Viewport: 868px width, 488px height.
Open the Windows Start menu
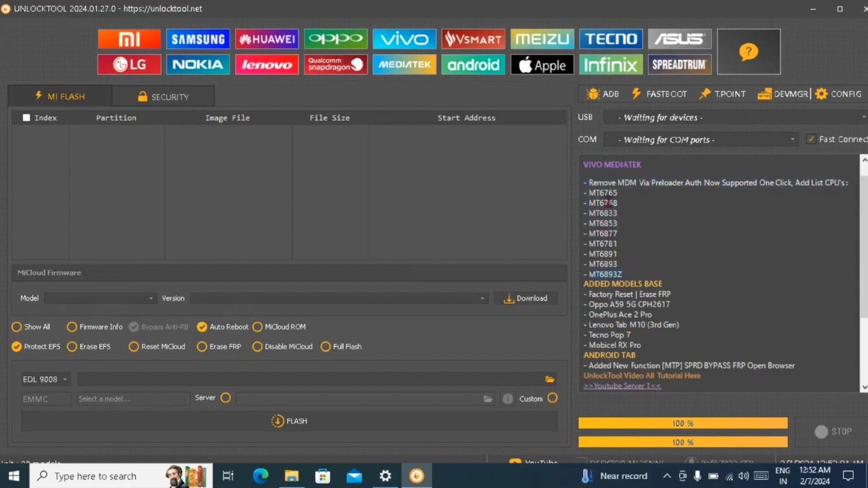tap(14, 476)
